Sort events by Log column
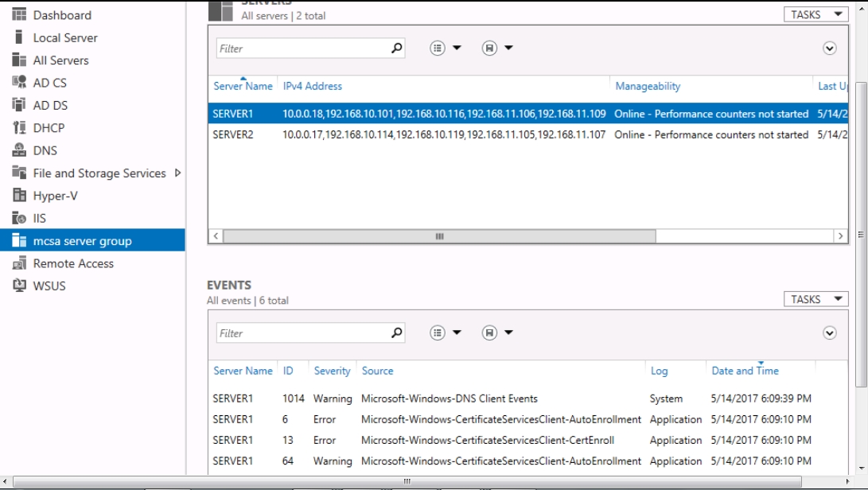The width and height of the screenshot is (868, 490). click(659, 371)
